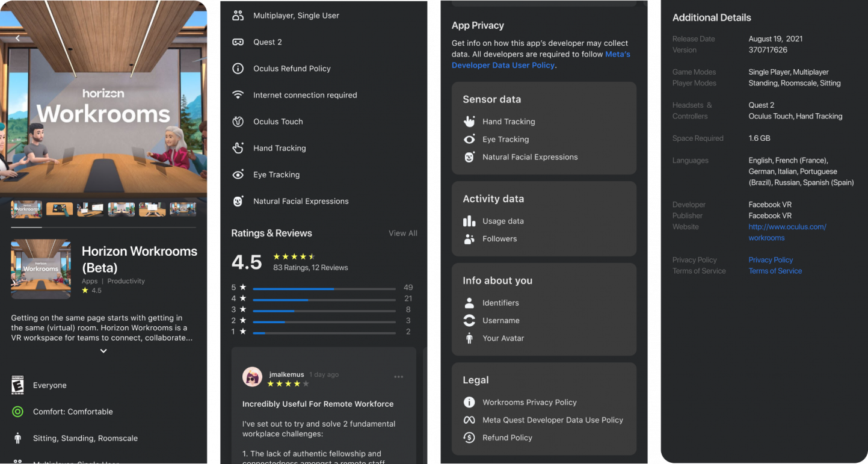Select the fourth screenshot thumbnail
This screenshot has height=464, width=868.
click(x=121, y=209)
